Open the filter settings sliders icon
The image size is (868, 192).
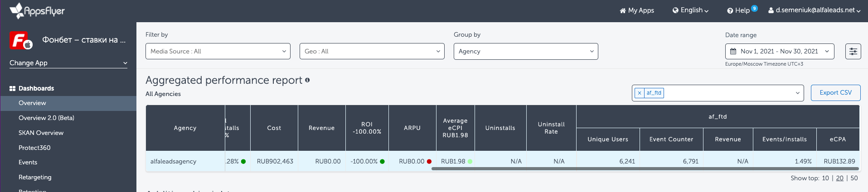pos(853,51)
